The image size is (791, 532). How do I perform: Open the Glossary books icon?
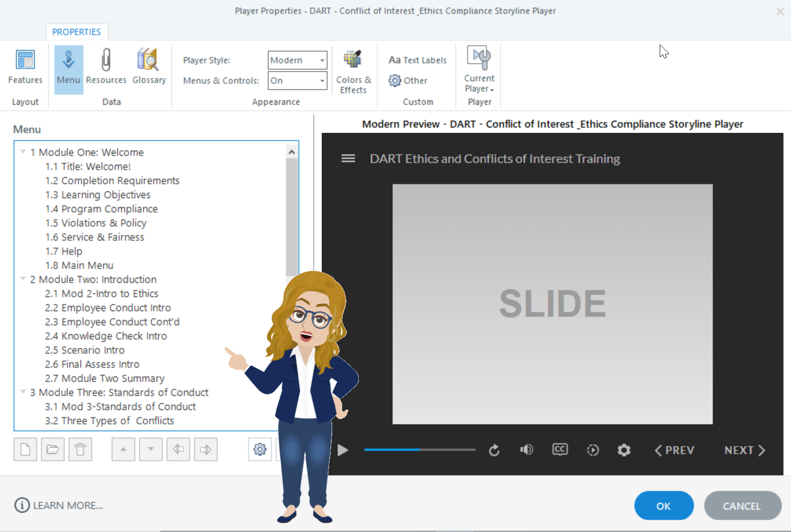tap(149, 67)
